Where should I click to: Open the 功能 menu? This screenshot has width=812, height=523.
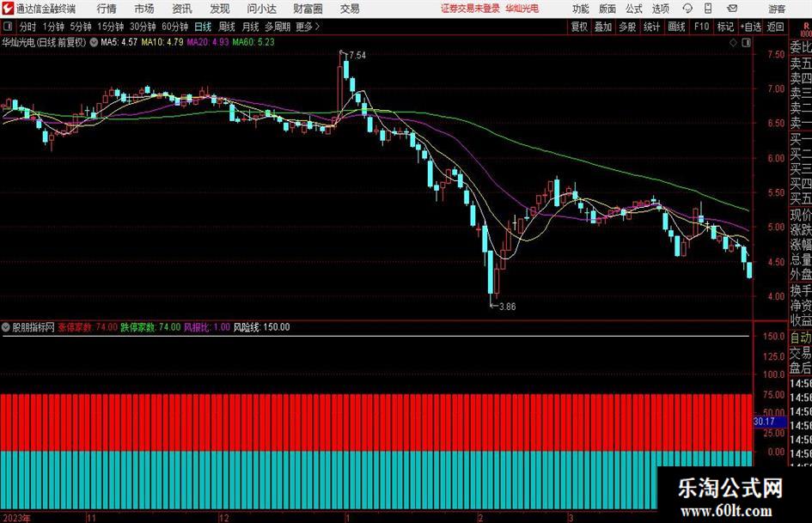click(x=581, y=9)
